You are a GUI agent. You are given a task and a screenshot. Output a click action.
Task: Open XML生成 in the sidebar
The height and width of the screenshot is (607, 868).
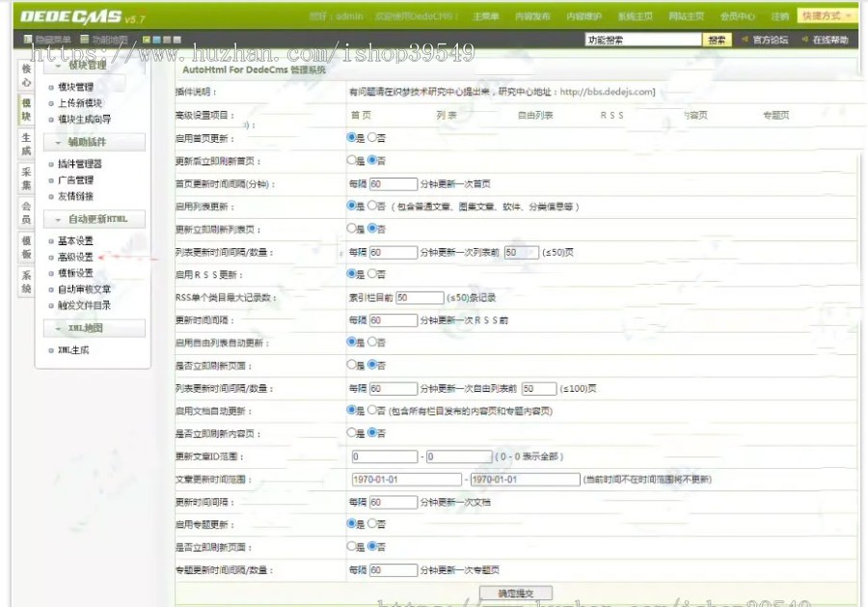[73, 350]
